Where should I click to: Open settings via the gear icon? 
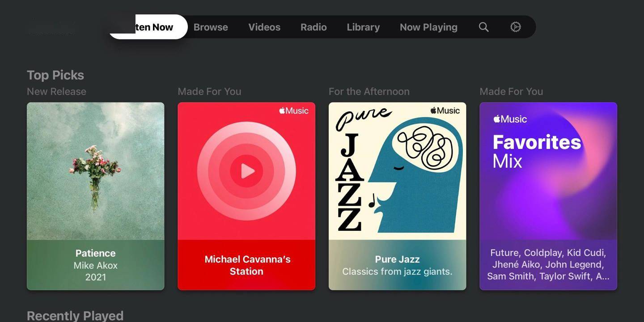coord(515,27)
